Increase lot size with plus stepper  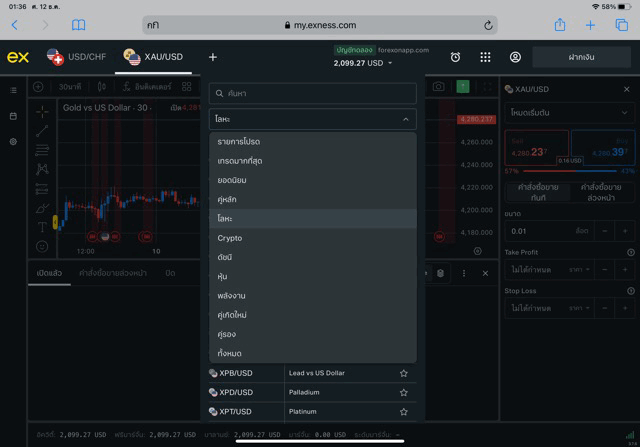coord(625,231)
